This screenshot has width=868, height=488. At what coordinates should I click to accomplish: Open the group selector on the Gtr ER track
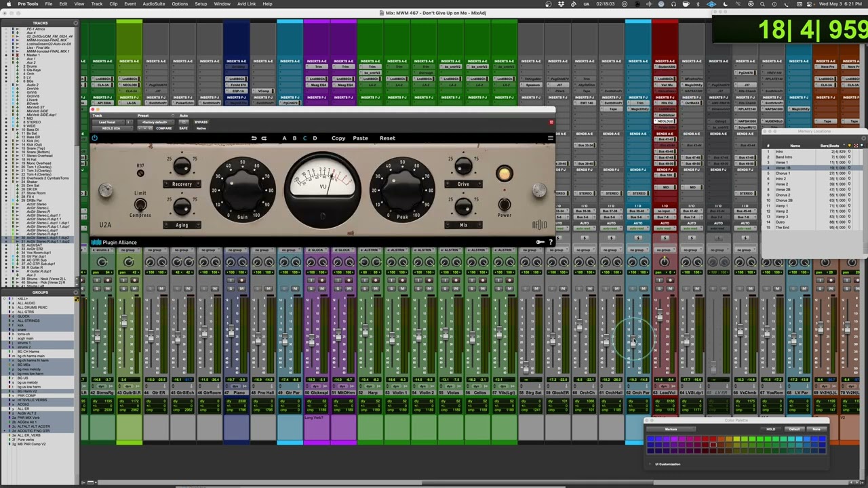(155, 251)
